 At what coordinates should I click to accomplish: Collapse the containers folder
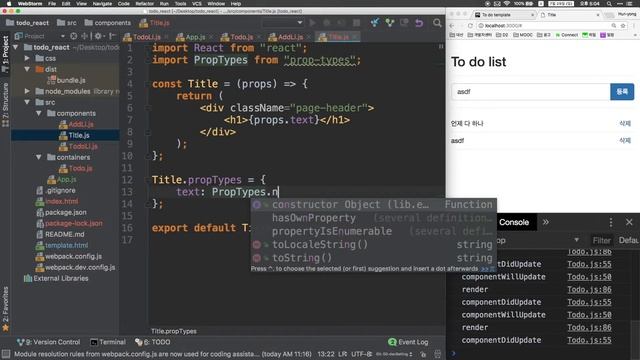point(38,157)
